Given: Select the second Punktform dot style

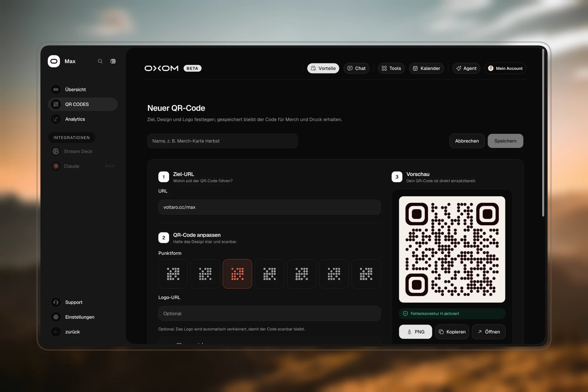Looking at the screenshot, I should coord(205,274).
